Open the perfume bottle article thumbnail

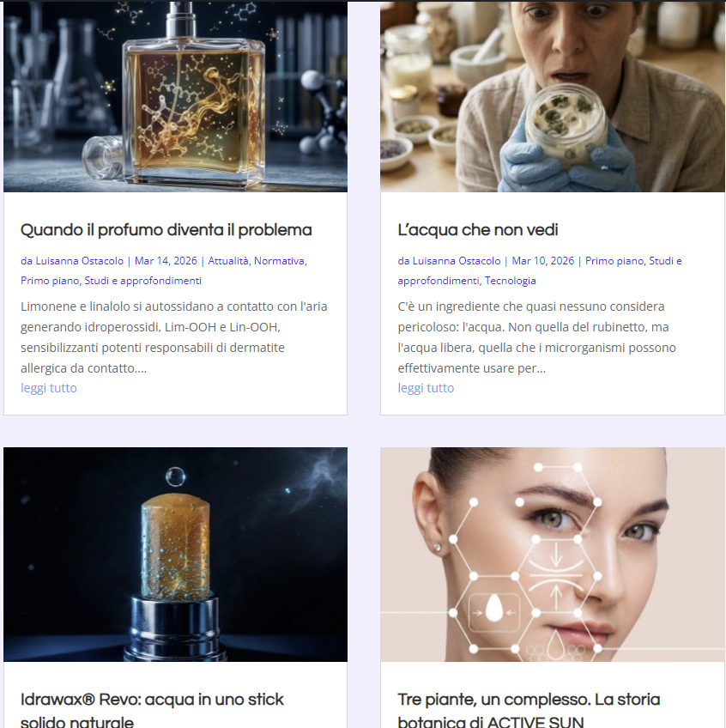click(x=175, y=96)
